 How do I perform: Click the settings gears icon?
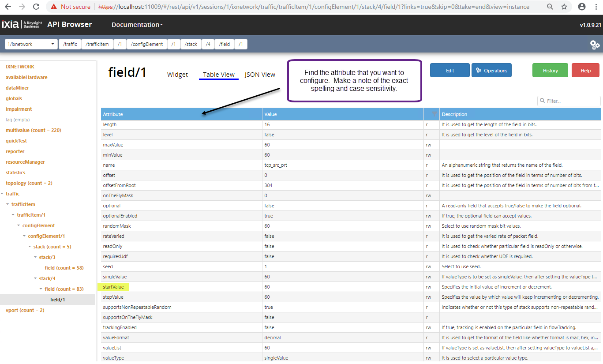pos(595,45)
